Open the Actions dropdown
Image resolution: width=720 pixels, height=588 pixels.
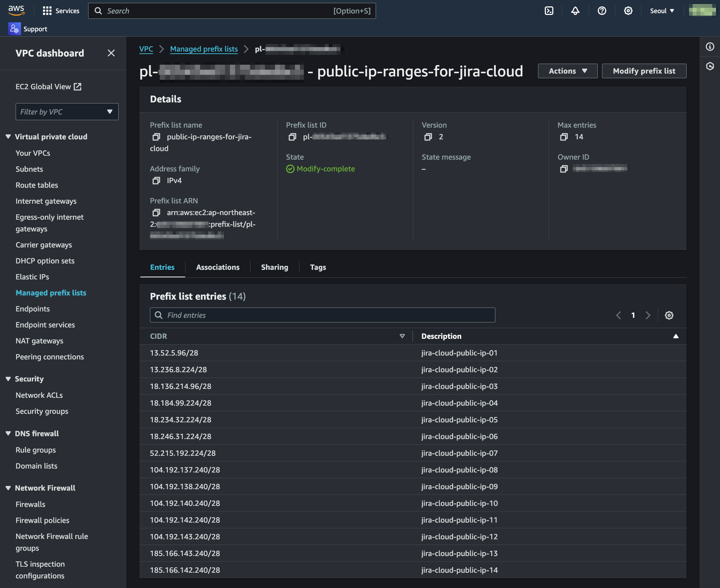coord(568,71)
